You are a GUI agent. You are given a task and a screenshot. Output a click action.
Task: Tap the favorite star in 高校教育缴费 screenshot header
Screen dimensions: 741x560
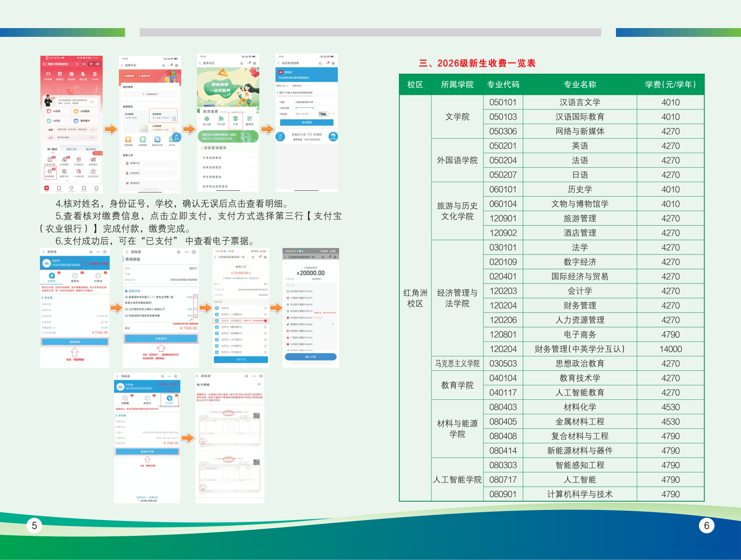click(x=320, y=63)
